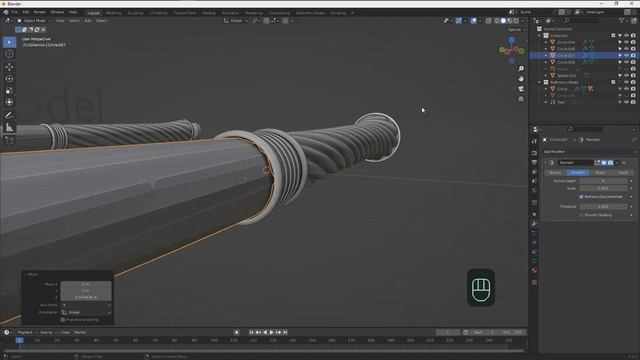Select the Blocks remesh mode

point(556,173)
